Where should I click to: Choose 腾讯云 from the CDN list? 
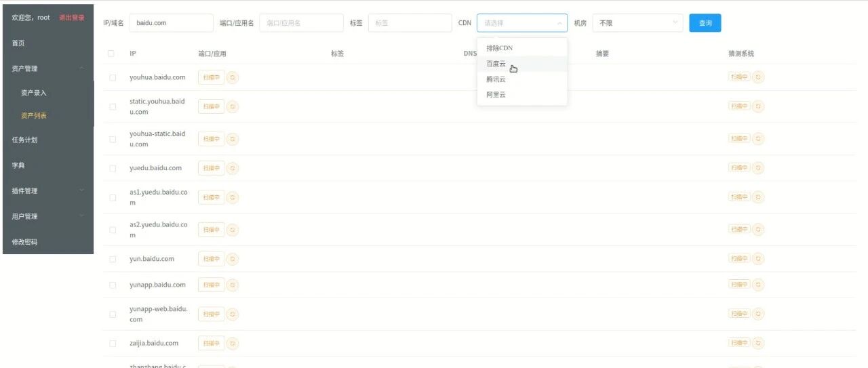click(x=522, y=79)
